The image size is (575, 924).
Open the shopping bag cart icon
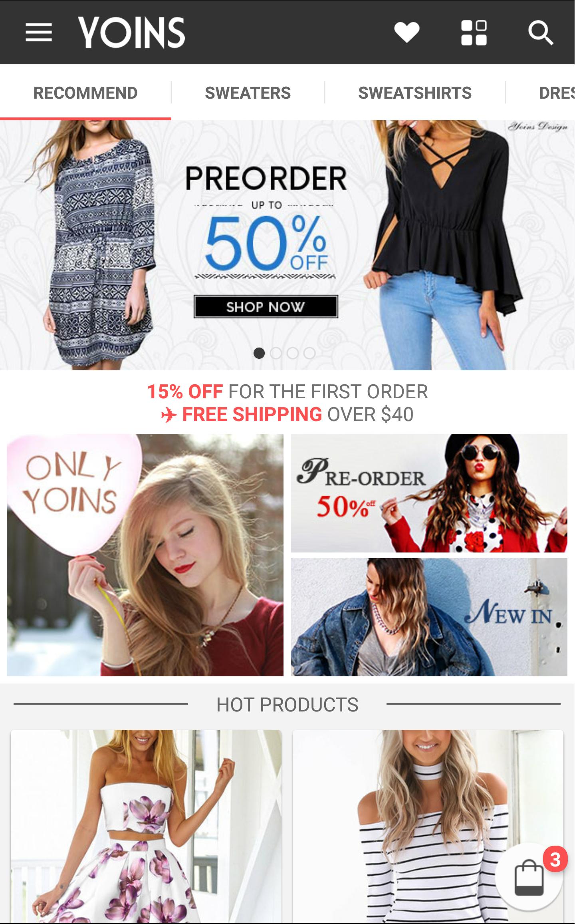click(529, 878)
